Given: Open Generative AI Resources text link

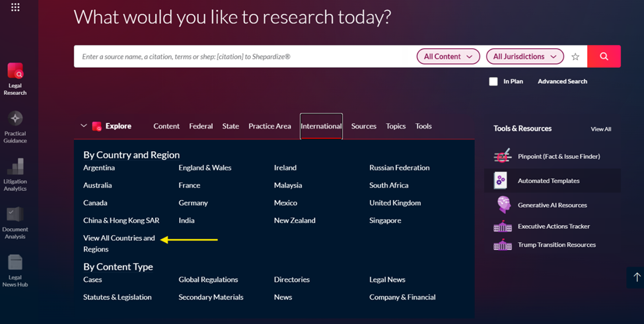Looking at the screenshot, I should click(x=552, y=205).
